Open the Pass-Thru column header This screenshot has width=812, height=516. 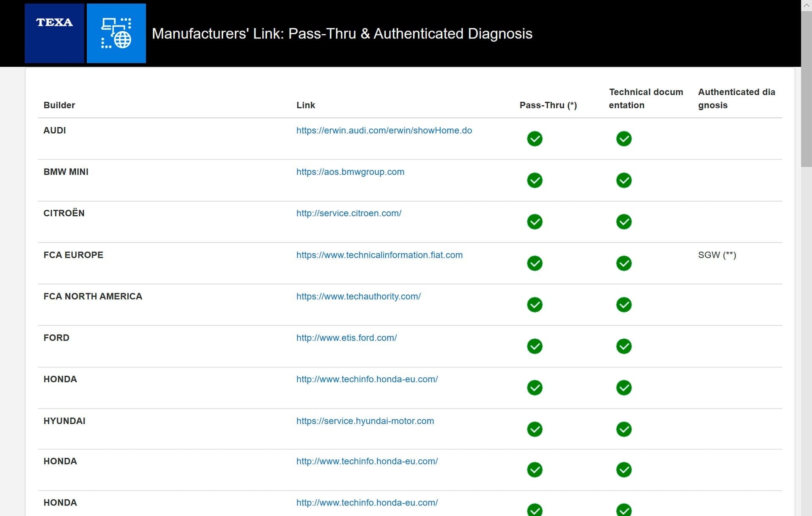548,105
